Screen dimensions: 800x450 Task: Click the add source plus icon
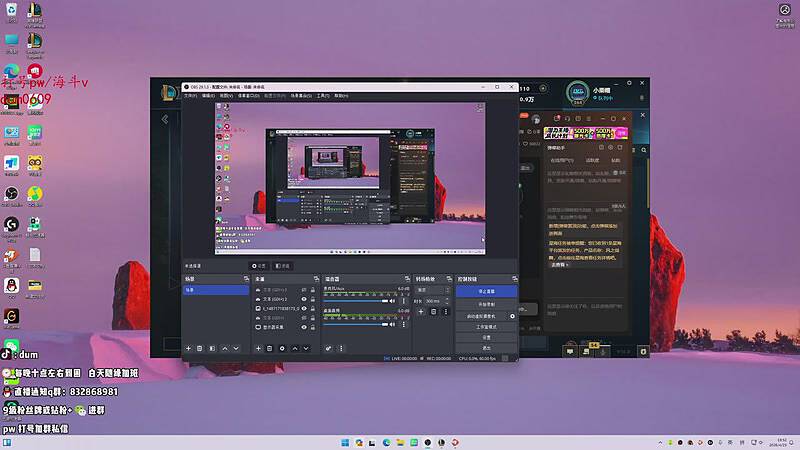coord(258,348)
